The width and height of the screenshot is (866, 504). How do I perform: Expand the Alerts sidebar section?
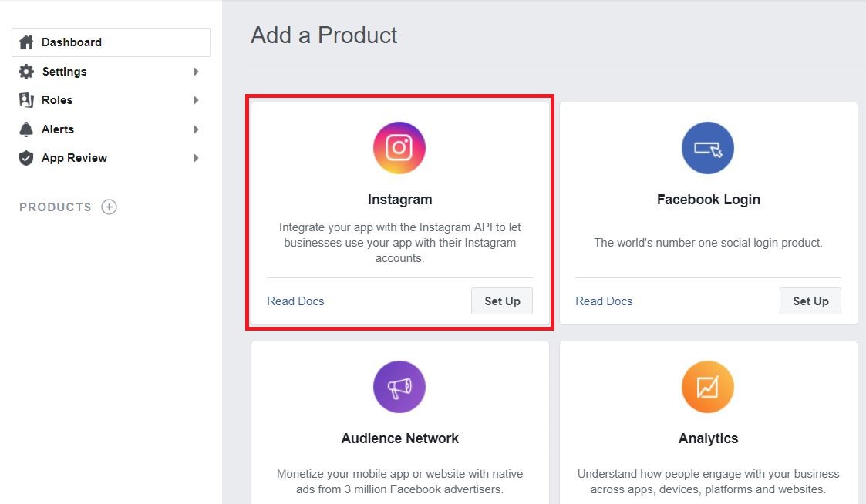coord(196,129)
